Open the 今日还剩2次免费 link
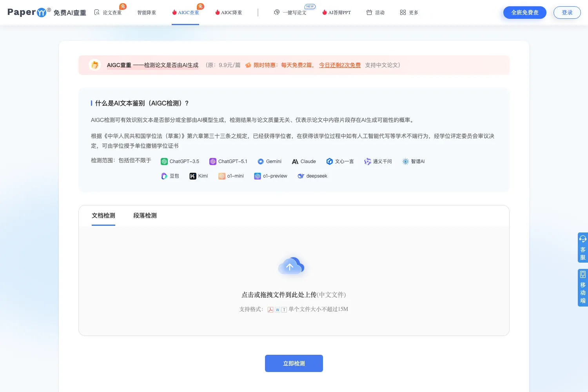The height and width of the screenshot is (392, 588). click(340, 65)
